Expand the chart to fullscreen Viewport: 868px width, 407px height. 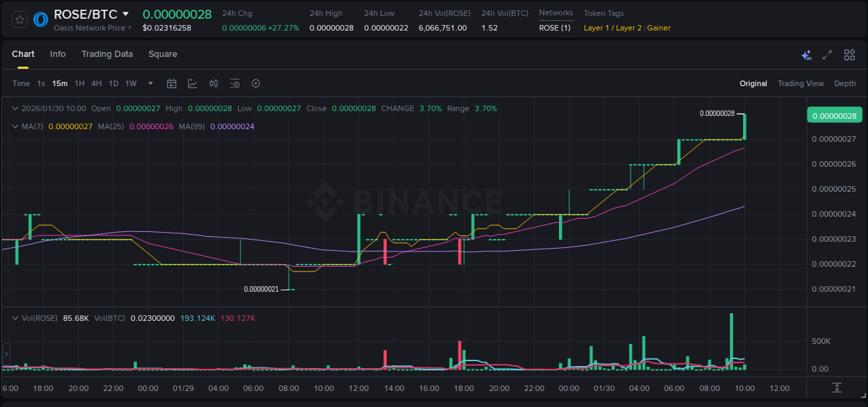coord(826,54)
